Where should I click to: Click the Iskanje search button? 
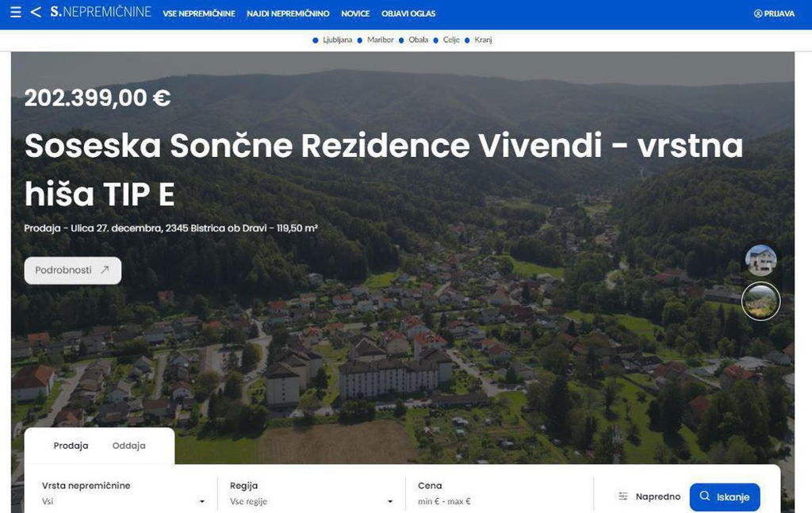pos(725,497)
